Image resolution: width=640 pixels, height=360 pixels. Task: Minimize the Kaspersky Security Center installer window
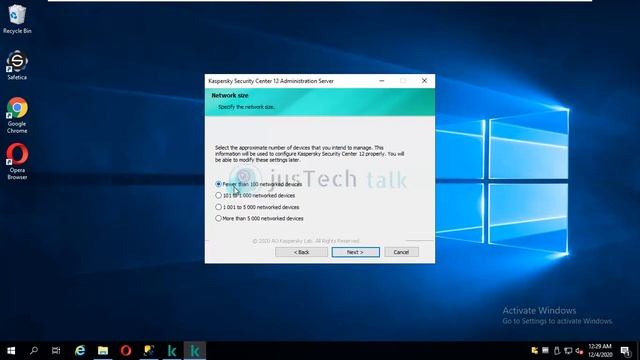(382, 81)
